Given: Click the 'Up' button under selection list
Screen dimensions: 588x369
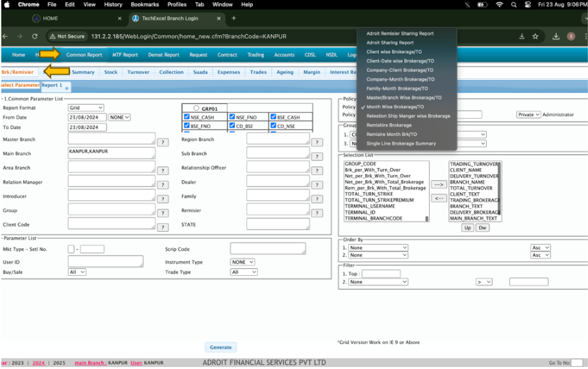Looking at the screenshot, I should coord(467,228).
